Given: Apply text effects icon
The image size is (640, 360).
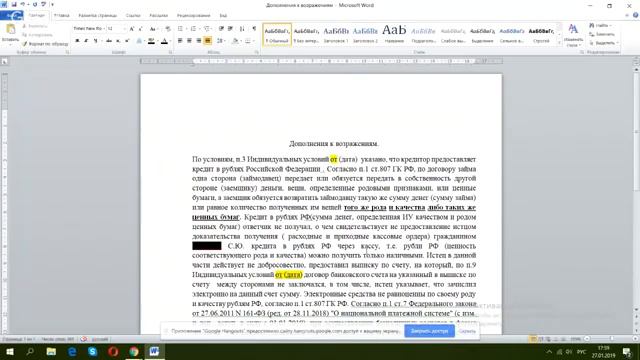Looking at the screenshot, I should click(x=139, y=41).
